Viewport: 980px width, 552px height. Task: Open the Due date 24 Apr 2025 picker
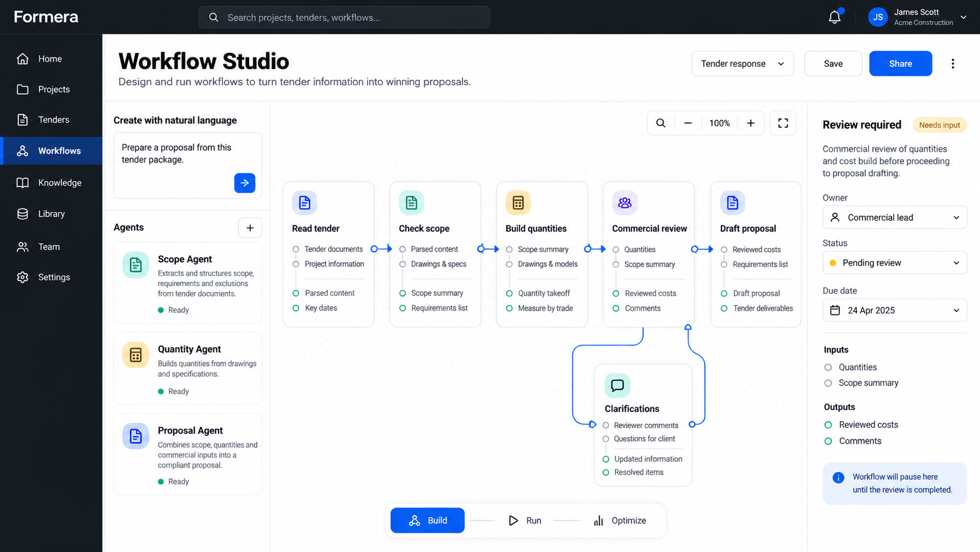point(894,310)
